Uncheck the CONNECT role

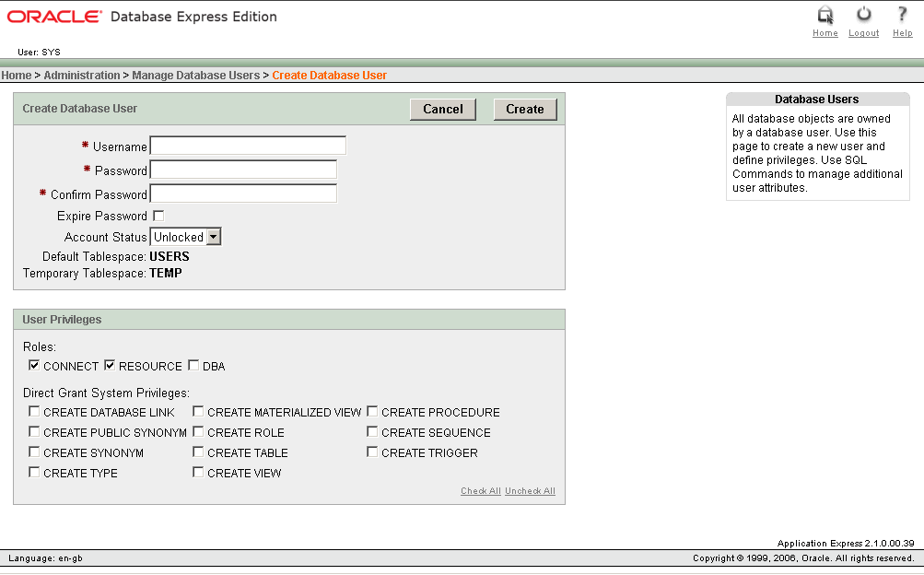pyautogui.click(x=34, y=365)
